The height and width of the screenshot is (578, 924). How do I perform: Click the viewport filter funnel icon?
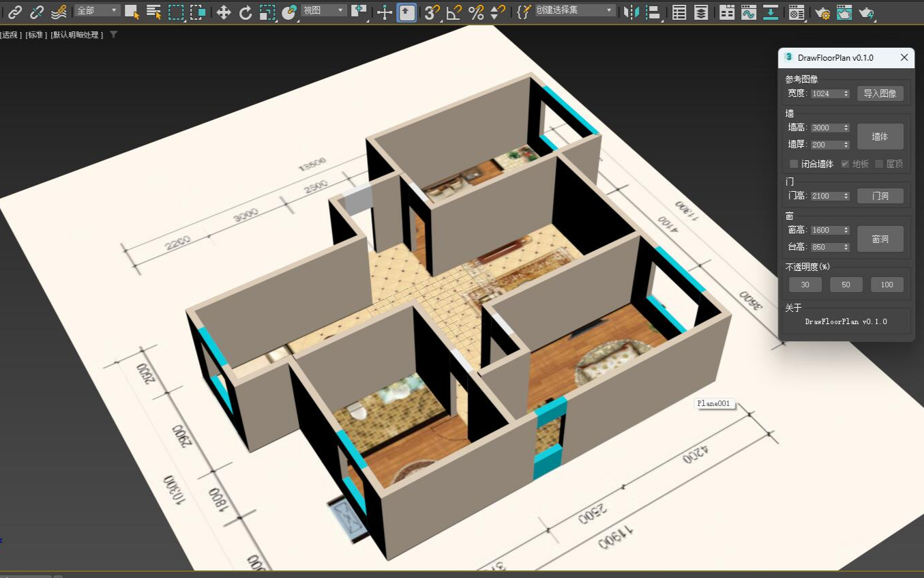click(114, 34)
